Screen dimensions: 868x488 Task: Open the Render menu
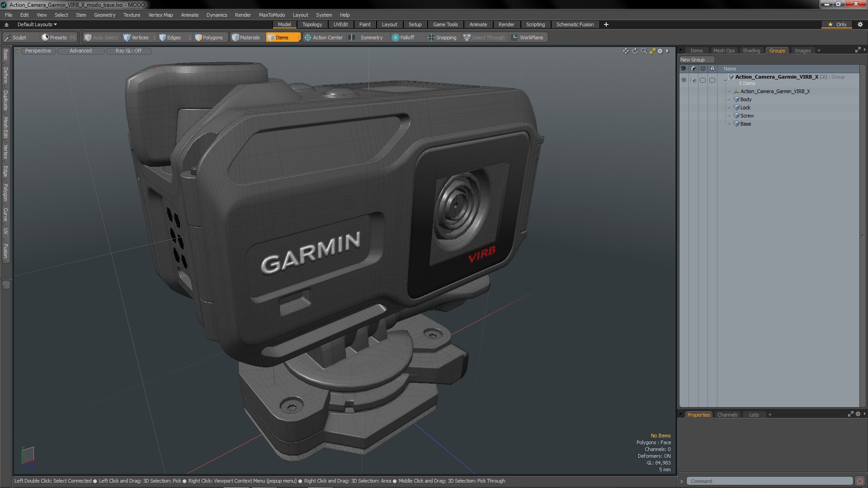coord(242,14)
